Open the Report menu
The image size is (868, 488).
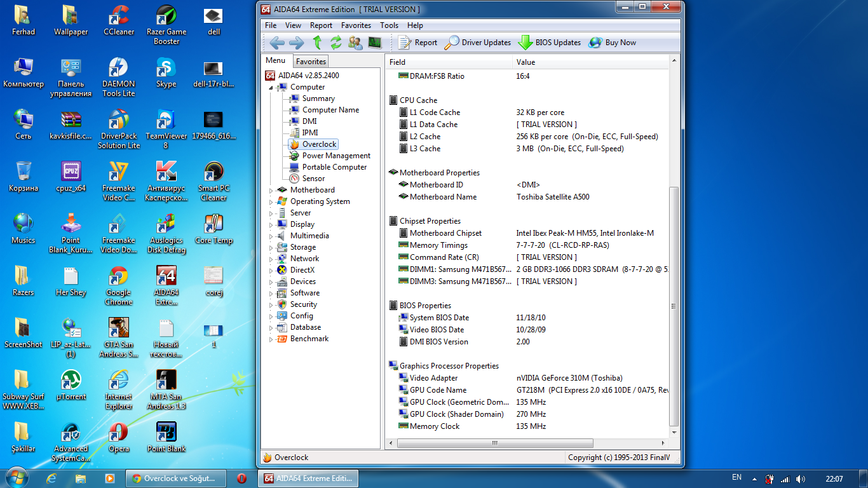pyautogui.click(x=321, y=25)
